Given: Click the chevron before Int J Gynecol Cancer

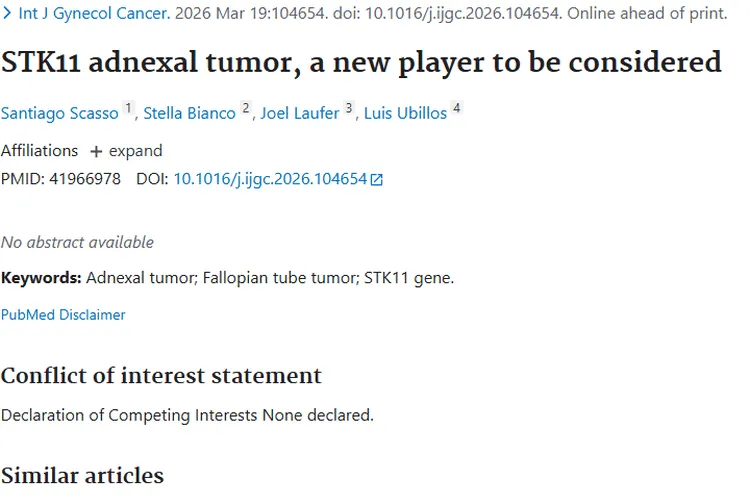Looking at the screenshot, I should pyautogui.click(x=7, y=15).
